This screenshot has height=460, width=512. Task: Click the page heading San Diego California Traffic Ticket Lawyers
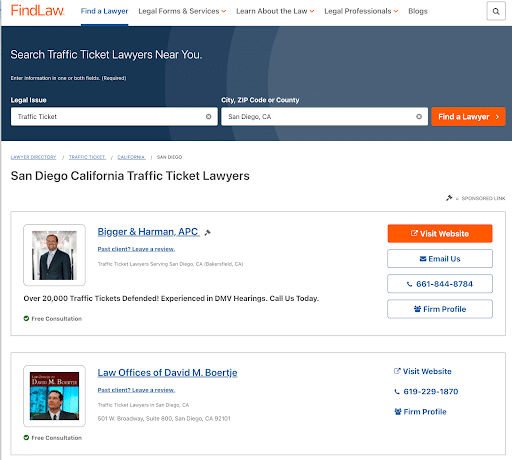(x=130, y=176)
